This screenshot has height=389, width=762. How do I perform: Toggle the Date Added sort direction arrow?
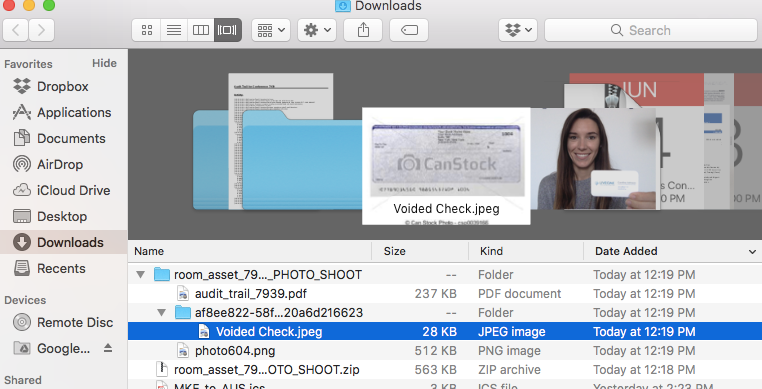(752, 251)
